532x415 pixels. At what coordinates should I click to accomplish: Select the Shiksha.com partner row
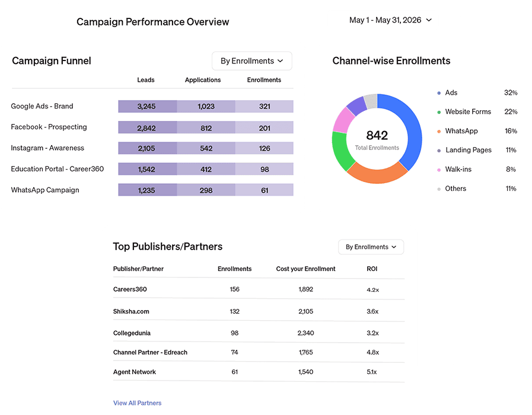[259, 311]
